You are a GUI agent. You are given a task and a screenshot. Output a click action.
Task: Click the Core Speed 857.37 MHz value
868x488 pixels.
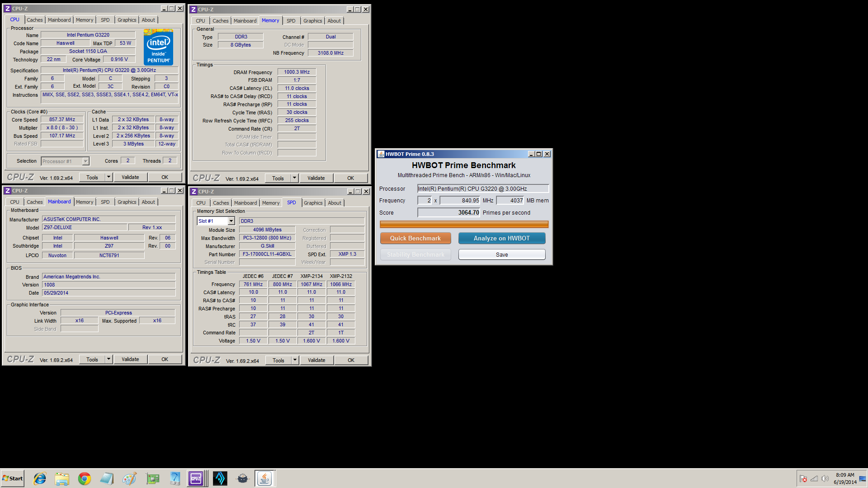click(x=62, y=119)
